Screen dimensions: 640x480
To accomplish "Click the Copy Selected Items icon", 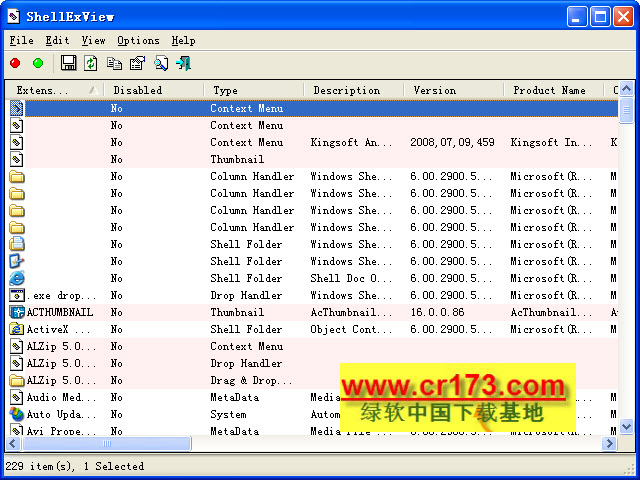I will [x=114, y=63].
